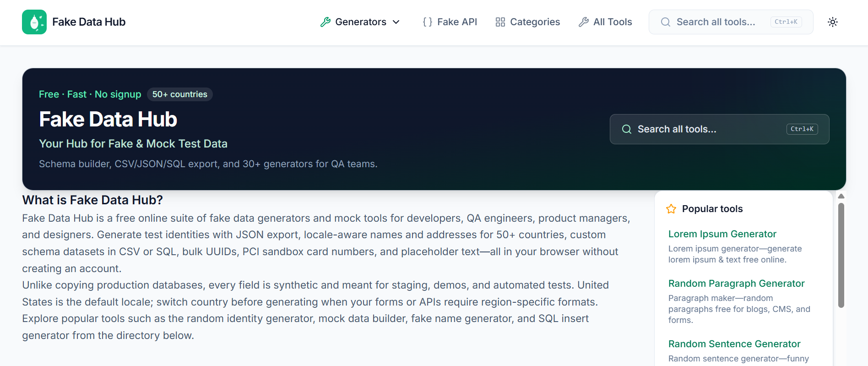Viewport: 868px width, 366px height.
Task: Click the popular tools panel scrollbar thumb
Action: (x=841, y=255)
